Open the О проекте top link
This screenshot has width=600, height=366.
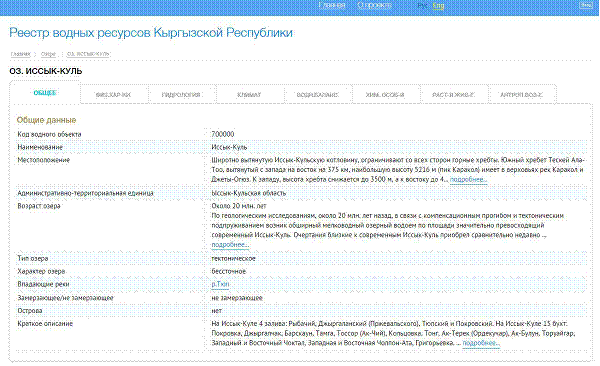click(x=374, y=5)
